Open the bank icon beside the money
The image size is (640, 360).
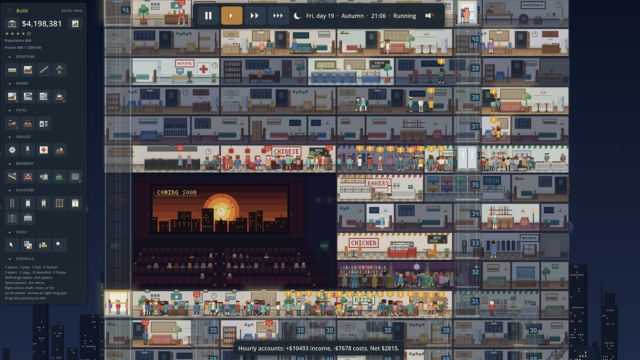[12, 24]
